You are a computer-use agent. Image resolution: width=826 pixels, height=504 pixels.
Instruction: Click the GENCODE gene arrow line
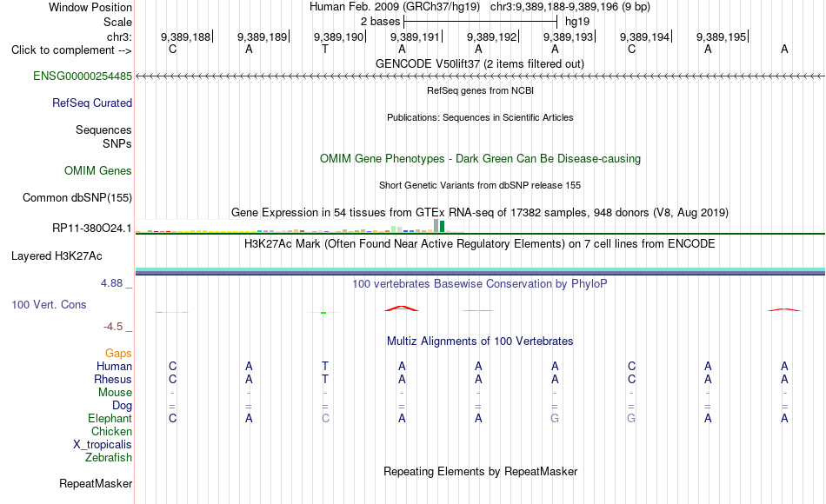pos(480,76)
